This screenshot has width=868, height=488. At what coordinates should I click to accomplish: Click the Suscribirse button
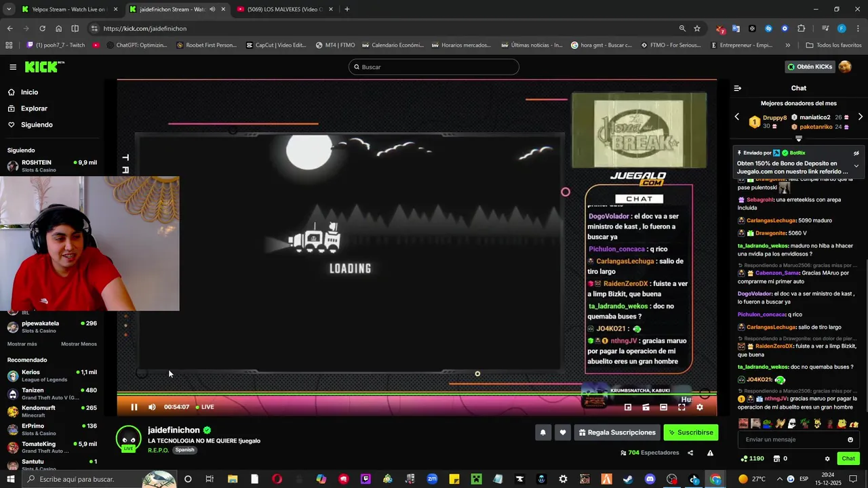point(690,432)
